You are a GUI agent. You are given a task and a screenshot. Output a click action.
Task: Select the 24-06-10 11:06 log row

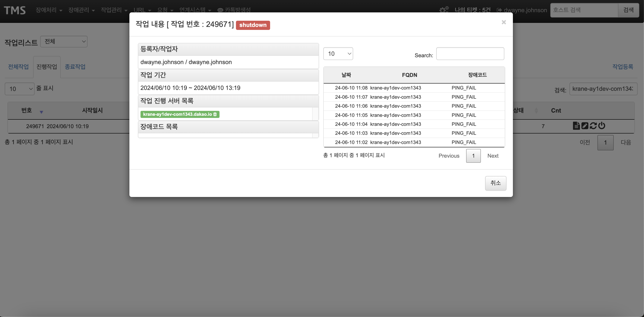[414, 106]
